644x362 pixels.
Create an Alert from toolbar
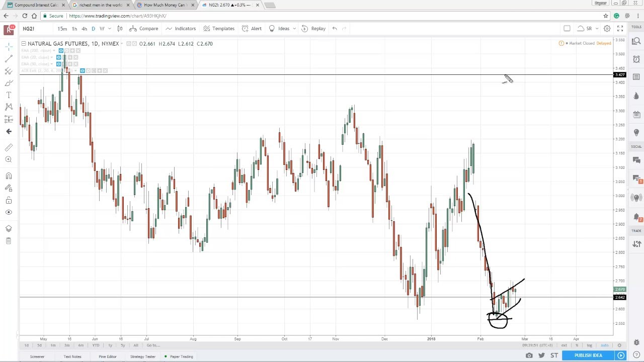252,29
